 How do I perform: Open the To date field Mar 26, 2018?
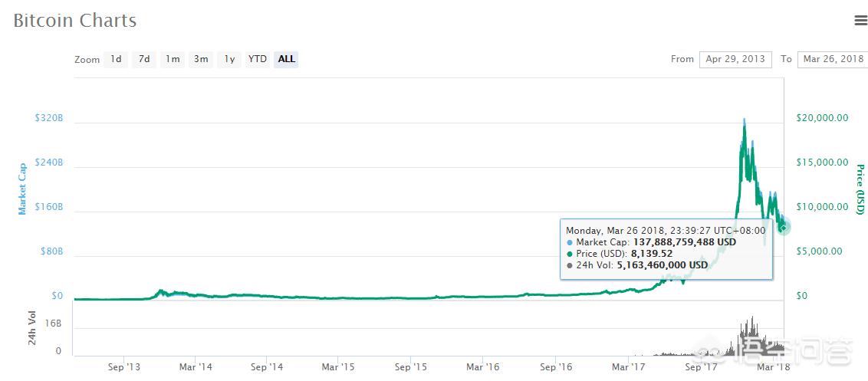832,59
